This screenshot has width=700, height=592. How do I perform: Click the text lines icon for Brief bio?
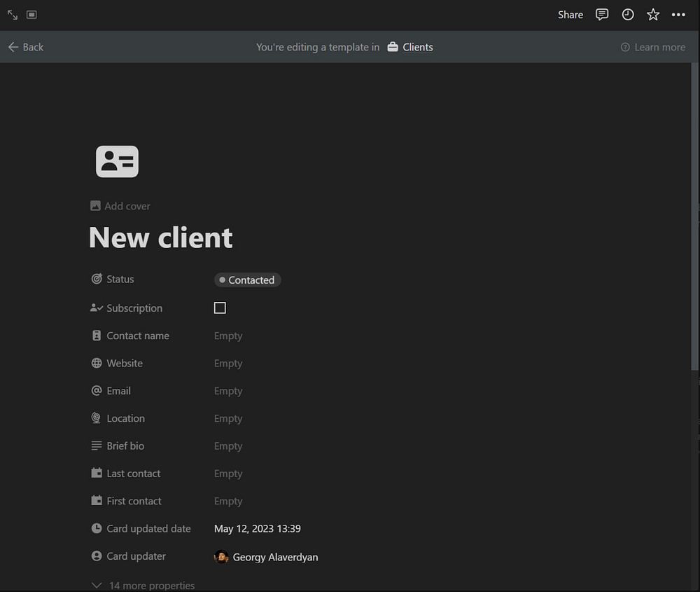(x=97, y=446)
